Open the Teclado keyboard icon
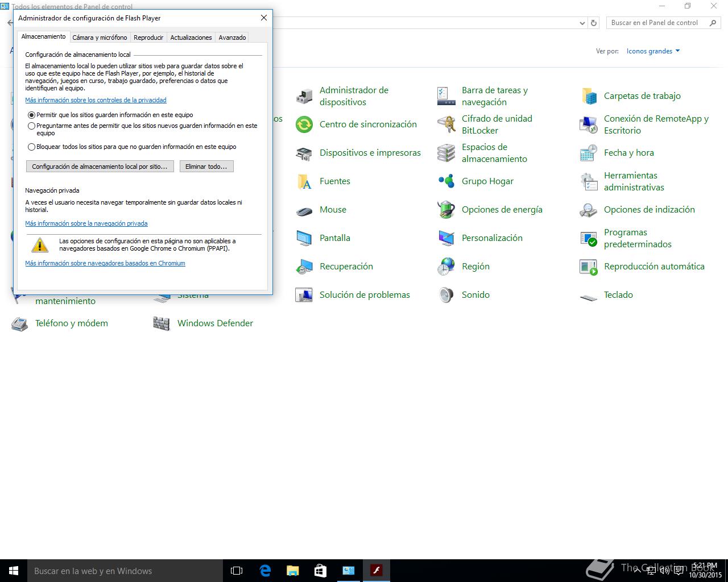The height and width of the screenshot is (582, 728). [x=589, y=296]
